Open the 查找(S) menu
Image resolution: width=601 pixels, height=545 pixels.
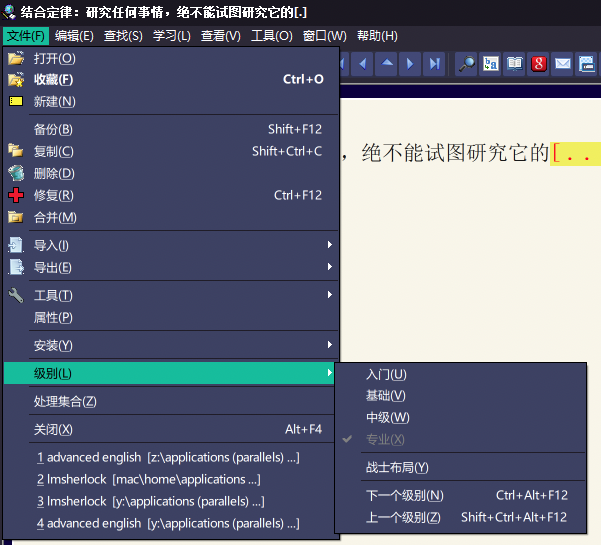click(123, 36)
